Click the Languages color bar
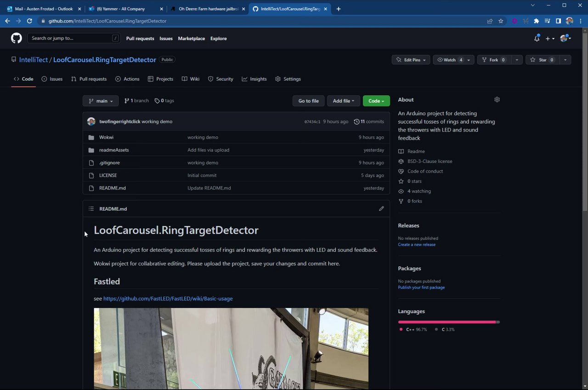588x390 pixels. 449,322
